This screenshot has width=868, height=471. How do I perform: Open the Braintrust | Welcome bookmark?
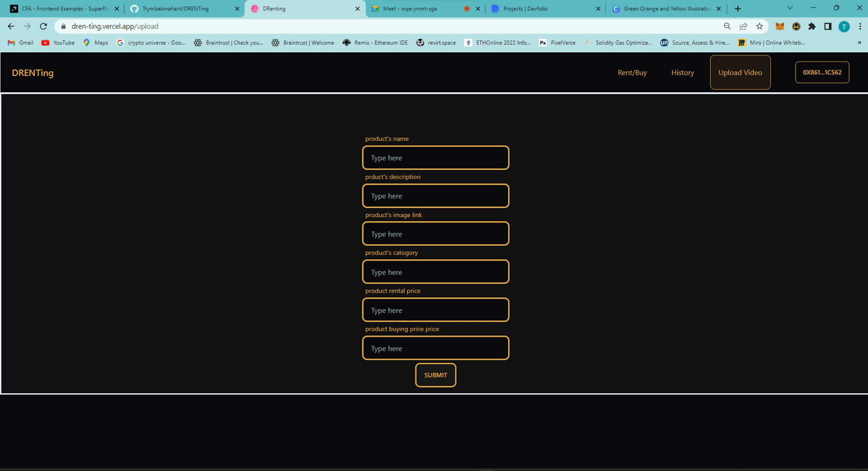[303, 43]
